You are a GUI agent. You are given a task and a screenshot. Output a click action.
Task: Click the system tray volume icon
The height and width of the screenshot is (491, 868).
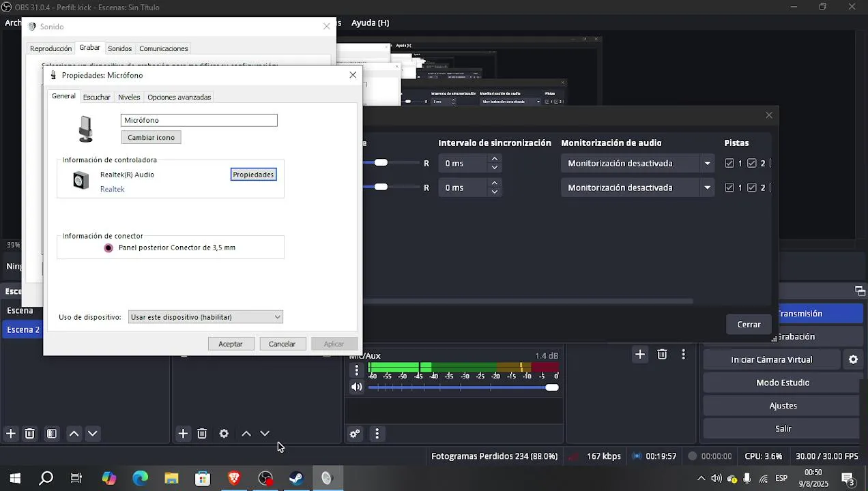pyautogui.click(x=717, y=479)
